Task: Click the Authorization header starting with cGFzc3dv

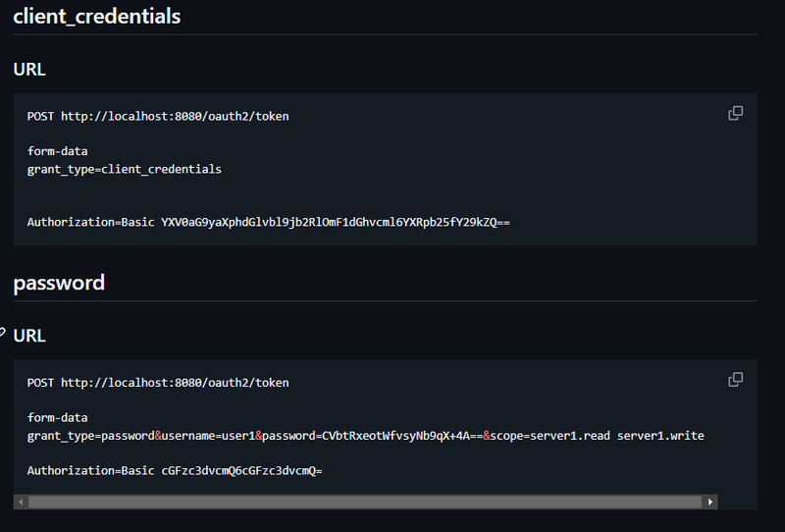Action: [175, 471]
